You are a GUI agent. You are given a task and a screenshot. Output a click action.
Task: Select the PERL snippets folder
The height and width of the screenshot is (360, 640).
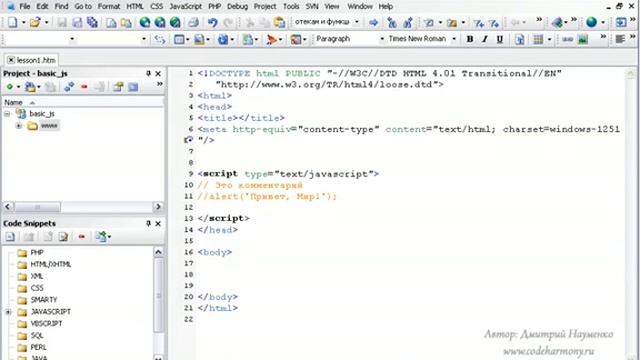point(38,347)
